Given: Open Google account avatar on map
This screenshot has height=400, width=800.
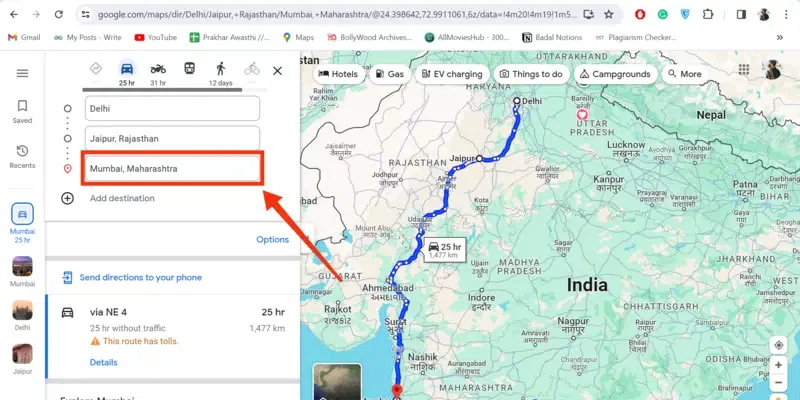Looking at the screenshot, I should 773,70.
